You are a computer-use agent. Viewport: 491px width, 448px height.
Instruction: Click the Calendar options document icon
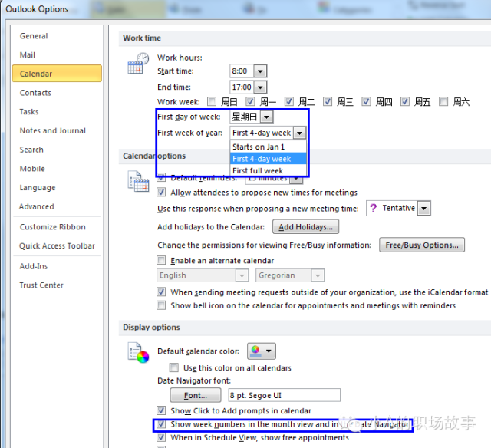(x=138, y=181)
